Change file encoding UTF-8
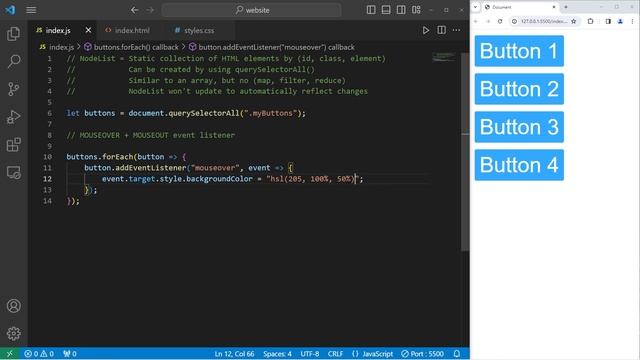Screen dimensions: 640x360 (x=309, y=353)
